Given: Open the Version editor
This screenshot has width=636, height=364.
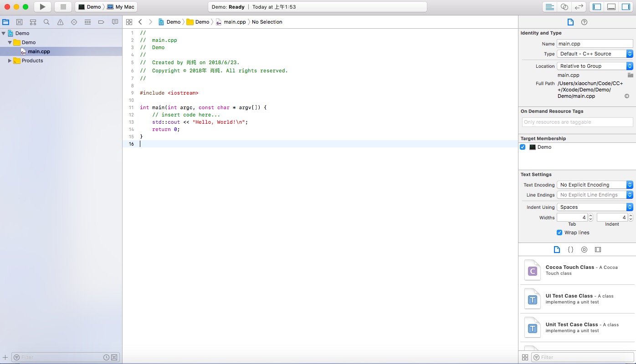Looking at the screenshot, I should 579,7.
